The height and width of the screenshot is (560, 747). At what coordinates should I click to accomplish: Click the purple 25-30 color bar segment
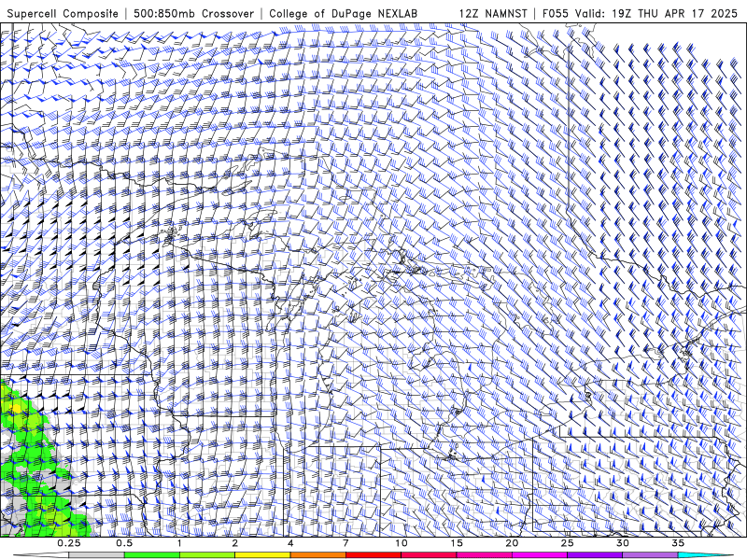pos(595,555)
